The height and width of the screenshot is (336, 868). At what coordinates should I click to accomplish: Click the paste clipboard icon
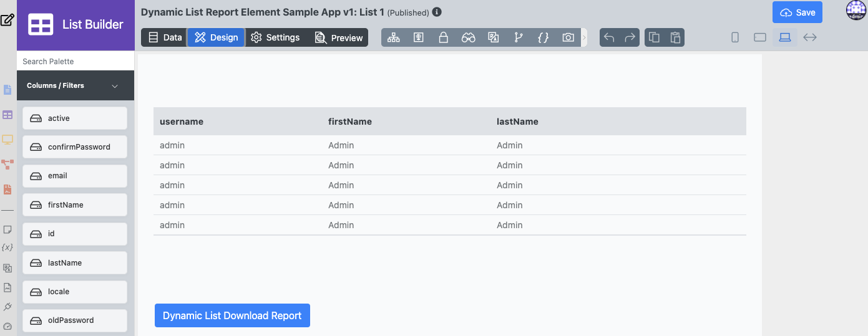tap(675, 37)
